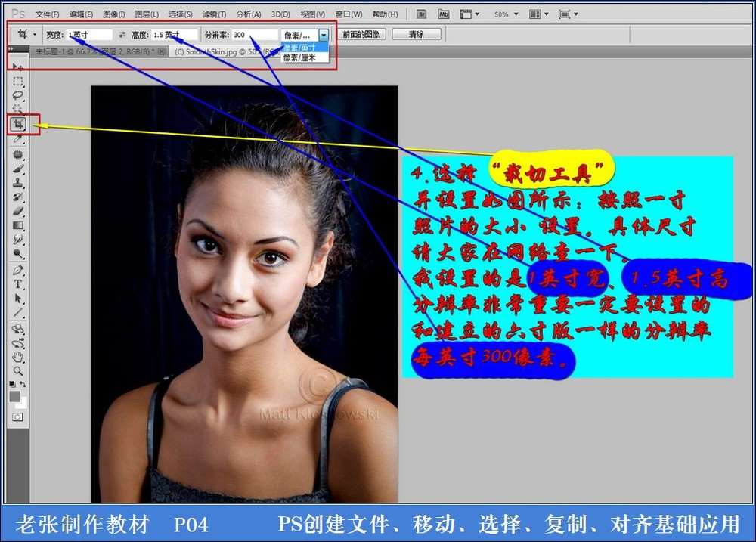Select the Clone Stamp tool
Viewport: 756px width, 542px height.
tap(18, 183)
